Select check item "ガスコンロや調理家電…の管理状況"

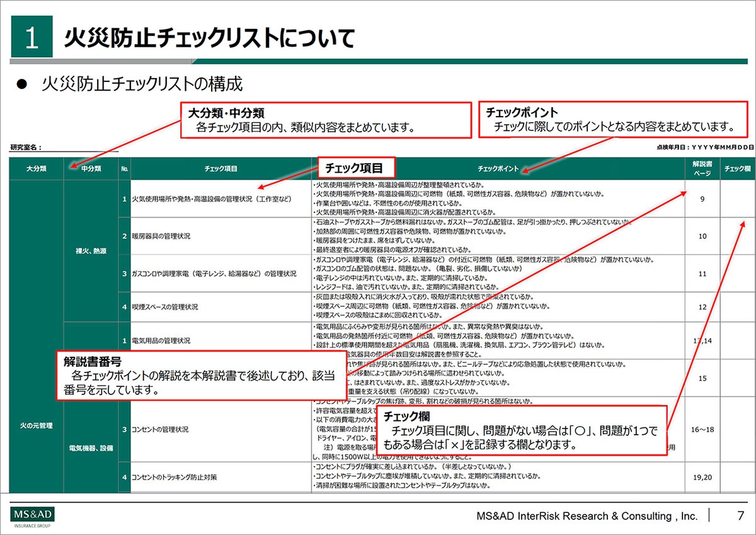[214, 274]
